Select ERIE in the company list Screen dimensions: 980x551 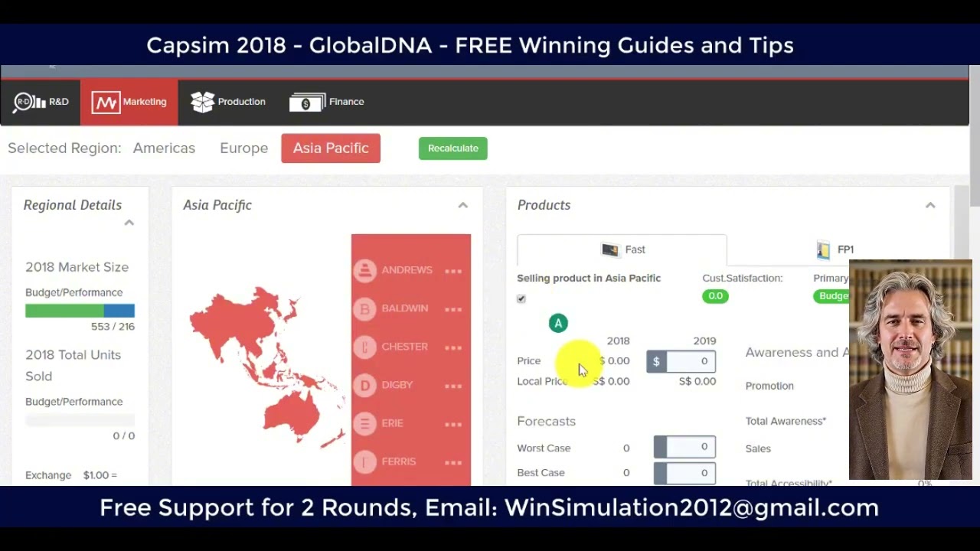pos(392,423)
